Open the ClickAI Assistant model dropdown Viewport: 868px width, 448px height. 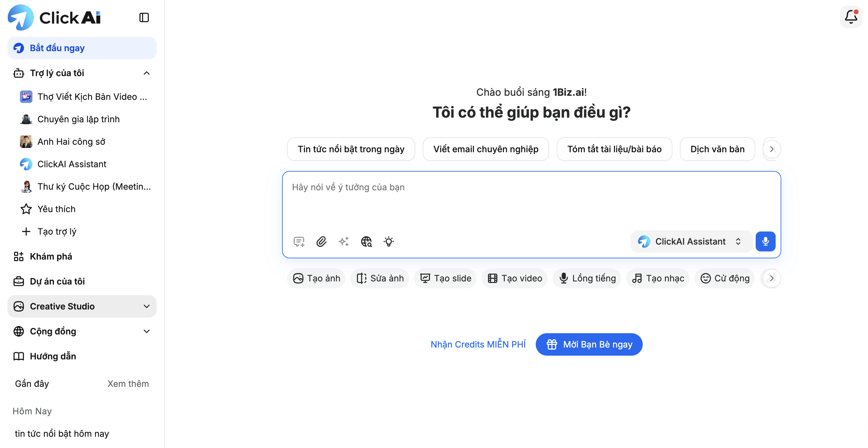pos(691,241)
